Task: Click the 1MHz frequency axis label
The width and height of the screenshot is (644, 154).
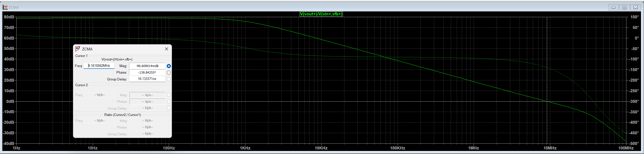Action: (474, 148)
